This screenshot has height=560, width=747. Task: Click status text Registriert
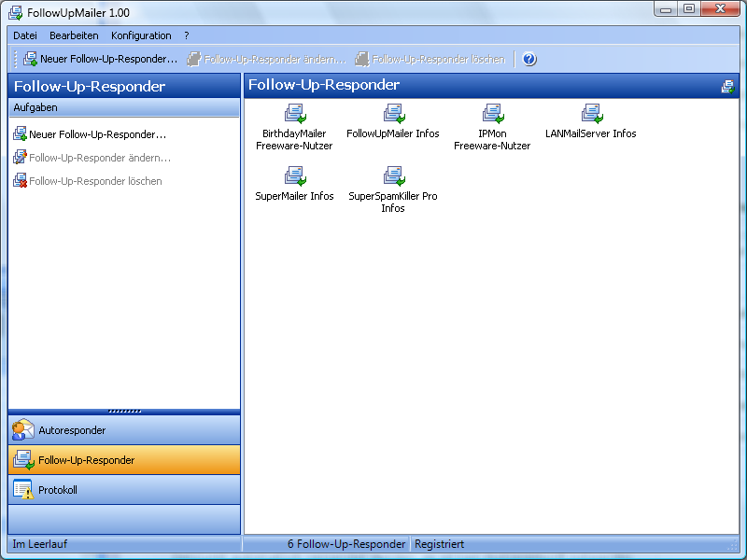click(x=439, y=544)
